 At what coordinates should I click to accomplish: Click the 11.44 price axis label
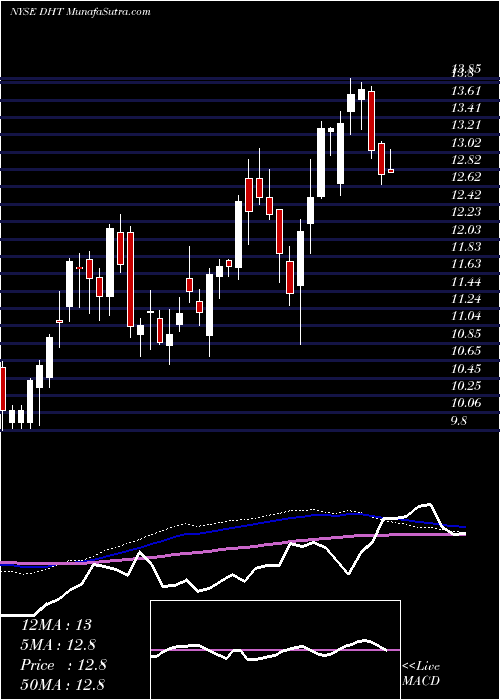pyautogui.click(x=466, y=282)
